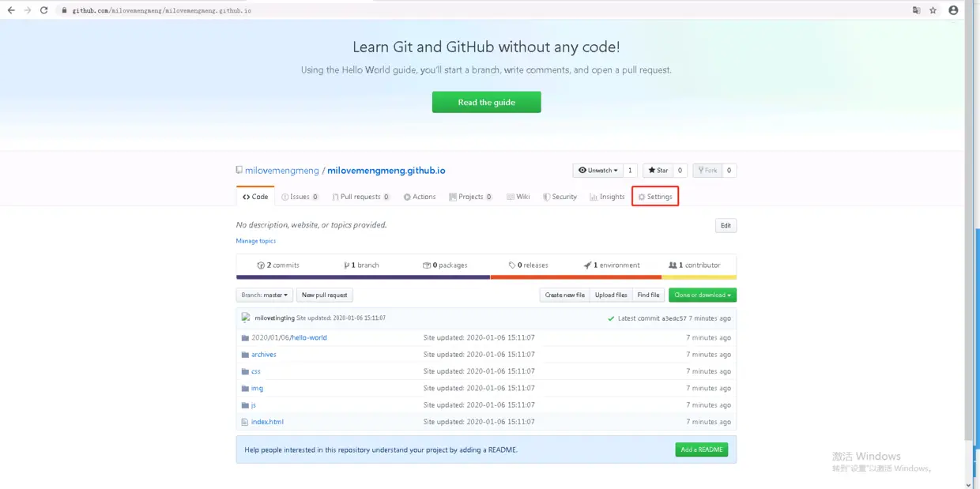Click the translate page icon in address bar
The height and width of the screenshot is (489, 980).
pos(916,10)
